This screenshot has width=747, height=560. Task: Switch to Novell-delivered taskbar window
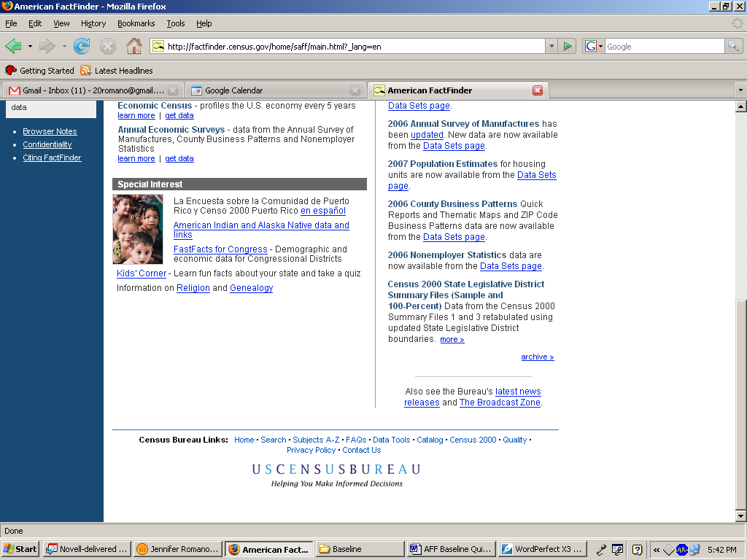[x=88, y=549]
